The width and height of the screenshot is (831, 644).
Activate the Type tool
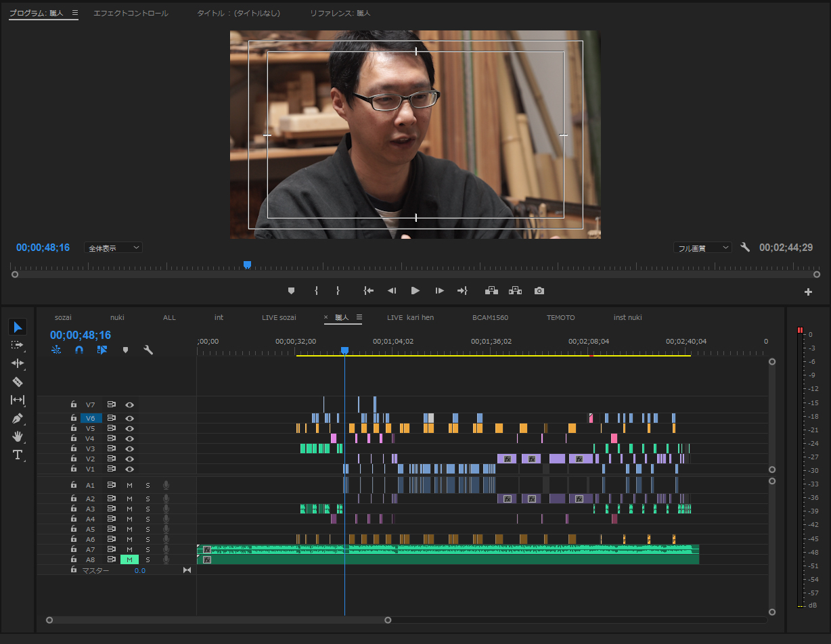[18, 455]
